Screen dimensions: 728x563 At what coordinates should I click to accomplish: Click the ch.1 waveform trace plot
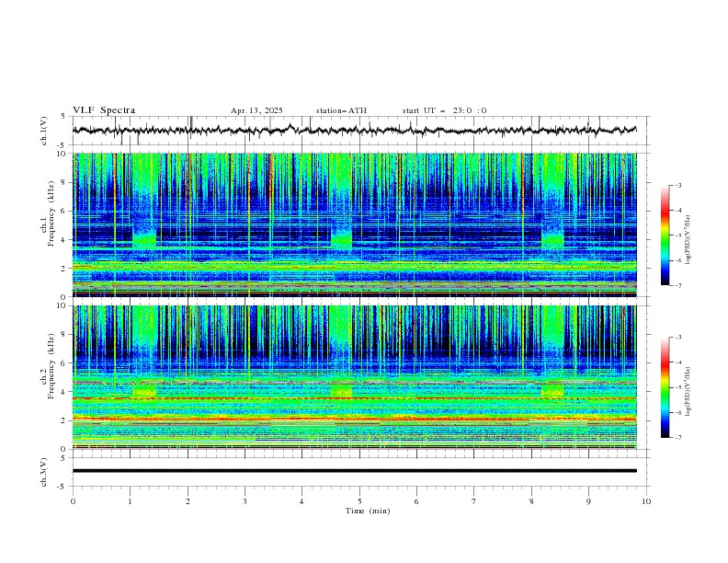pyautogui.click(x=354, y=131)
